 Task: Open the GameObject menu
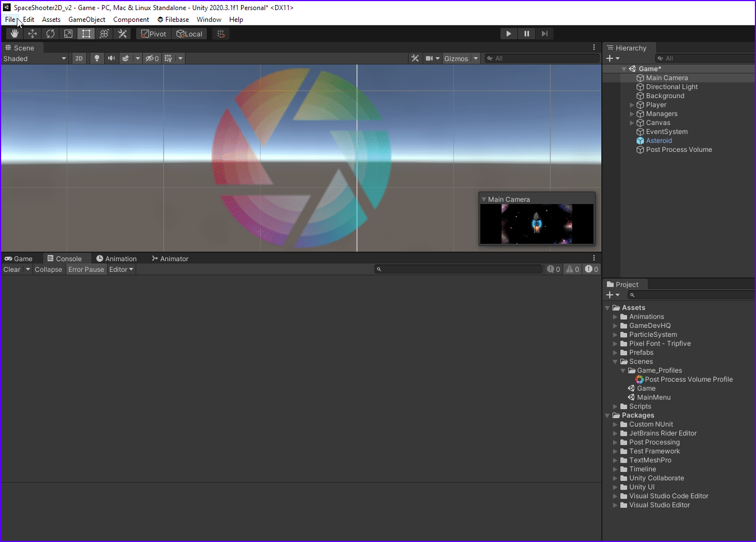87,20
